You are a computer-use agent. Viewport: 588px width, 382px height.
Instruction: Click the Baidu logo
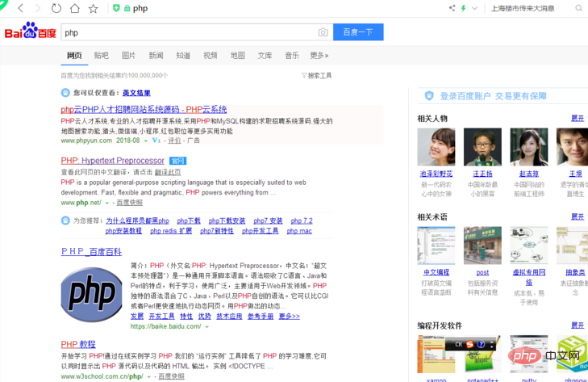click(31, 32)
